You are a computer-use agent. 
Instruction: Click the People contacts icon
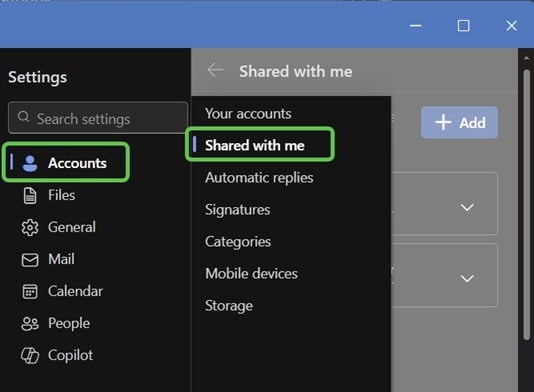30,324
